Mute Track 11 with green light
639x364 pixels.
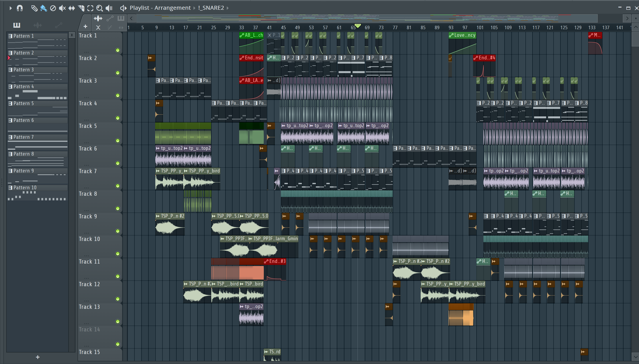[118, 276]
